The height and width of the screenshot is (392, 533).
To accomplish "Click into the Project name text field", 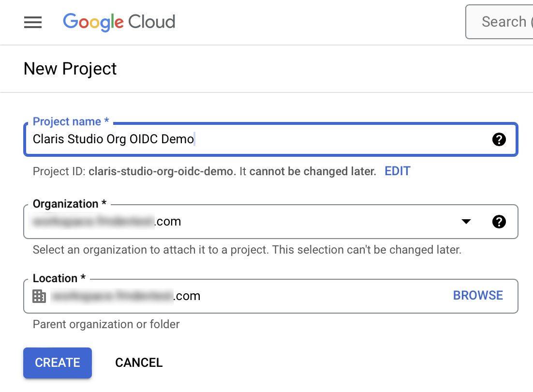I will [x=242, y=139].
